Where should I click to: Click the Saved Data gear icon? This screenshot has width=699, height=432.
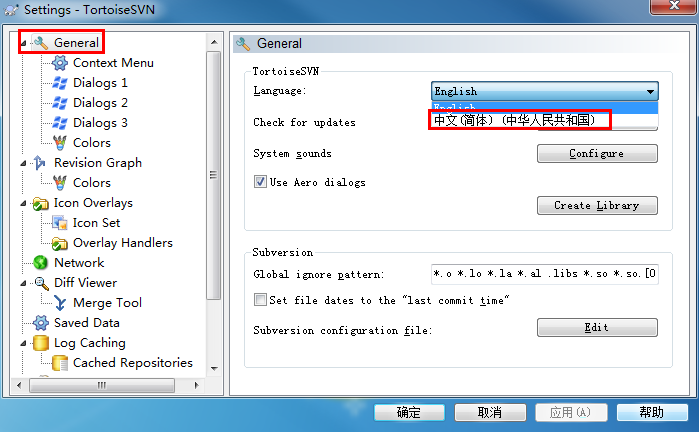point(41,323)
